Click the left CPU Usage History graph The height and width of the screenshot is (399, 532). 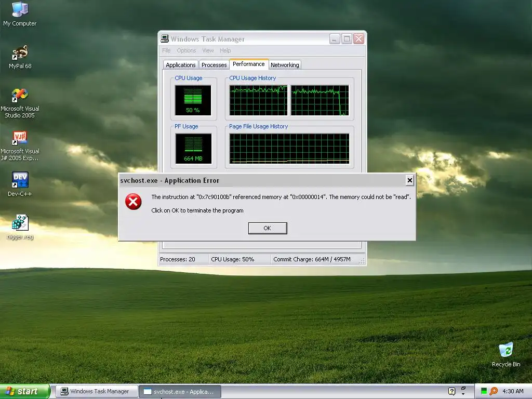coord(259,100)
